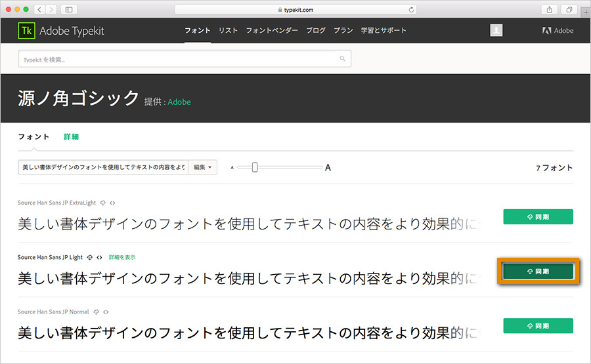Image resolution: width=591 pixels, height=364 pixels.
Task: Click the Typekit Tk logo icon
Action: [26, 30]
